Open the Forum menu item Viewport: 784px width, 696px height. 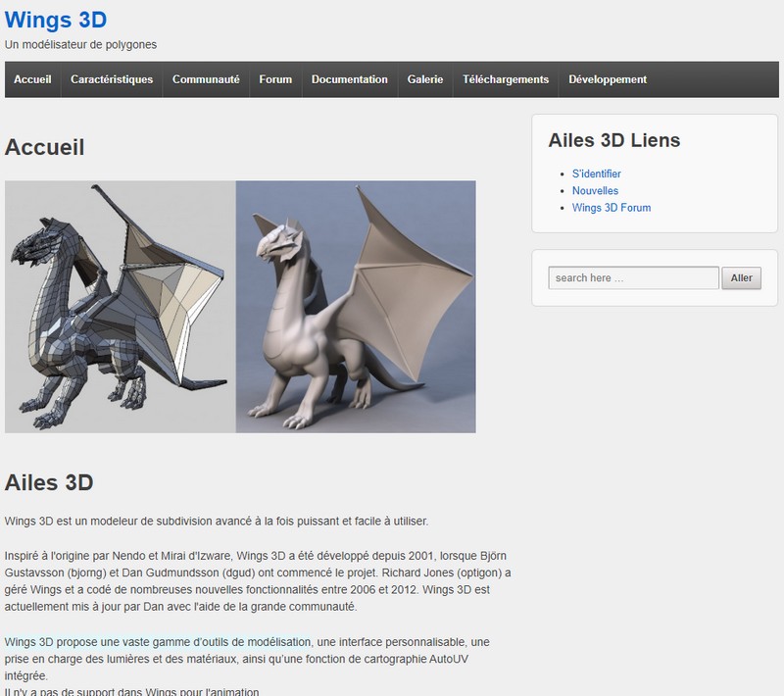click(275, 79)
